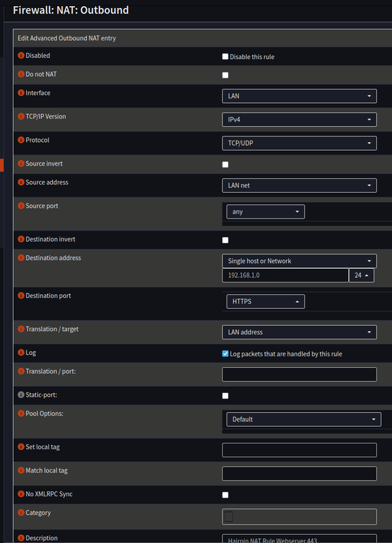Image resolution: width=392 pixels, height=543 pixels.
Task: Open the Destination port dropdown showing HTTPS
Action: (266, 301)
